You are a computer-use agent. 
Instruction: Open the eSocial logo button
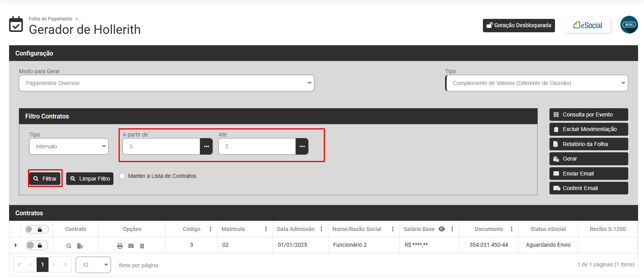587,25
